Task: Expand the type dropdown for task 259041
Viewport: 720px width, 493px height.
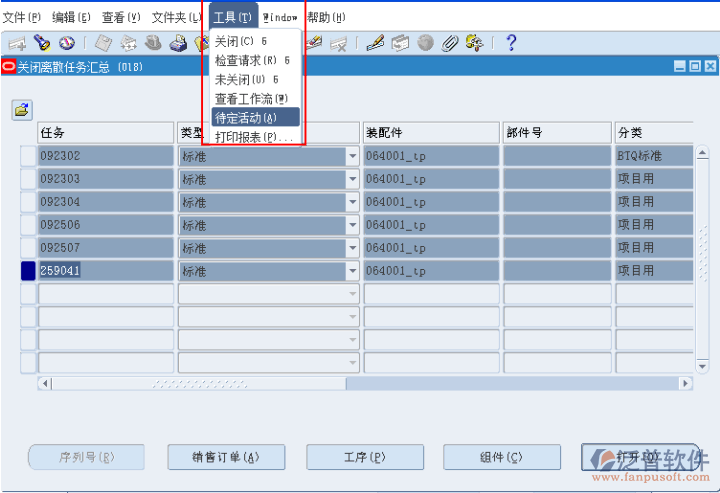Action: tap(352, 271)
